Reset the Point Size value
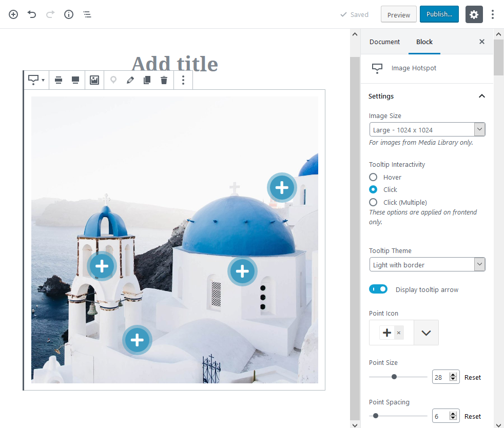 473,378
